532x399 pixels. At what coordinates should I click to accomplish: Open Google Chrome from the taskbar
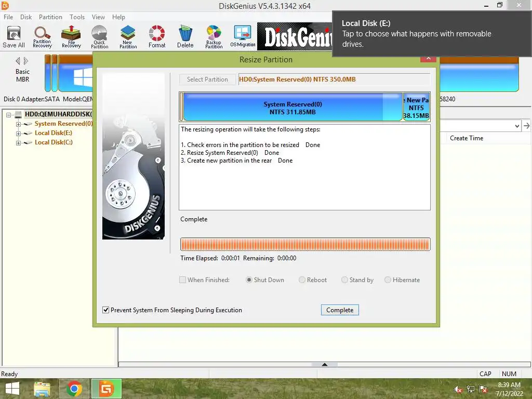74,389
